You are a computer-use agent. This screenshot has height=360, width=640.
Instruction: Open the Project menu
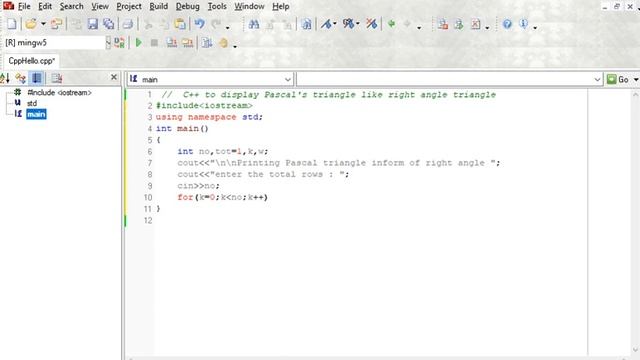[129, 7]
